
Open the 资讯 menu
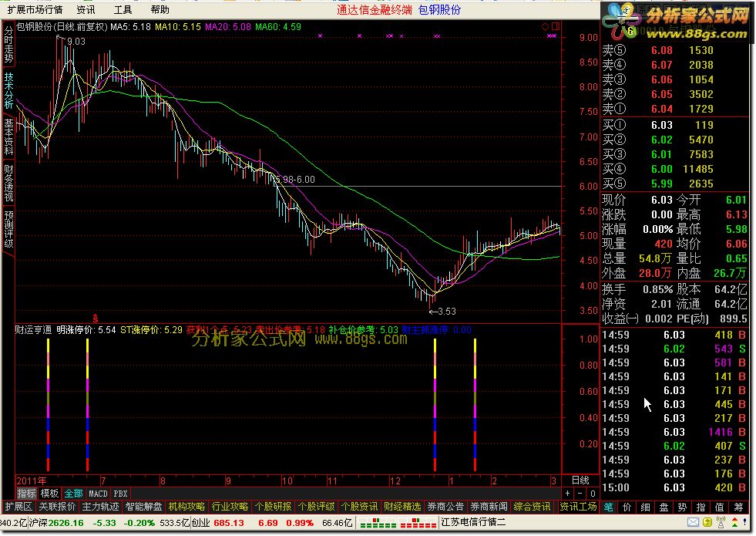pos(86,10)
